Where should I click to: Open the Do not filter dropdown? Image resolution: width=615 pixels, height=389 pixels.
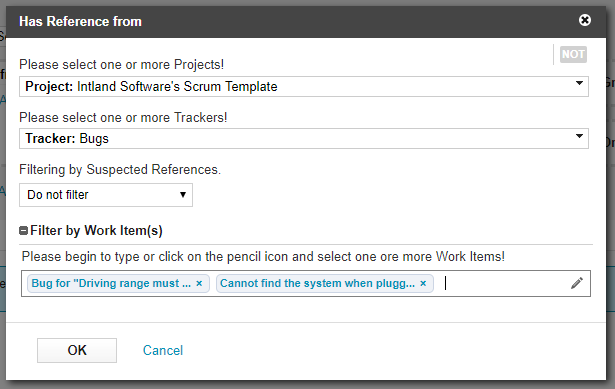point(106,195)
